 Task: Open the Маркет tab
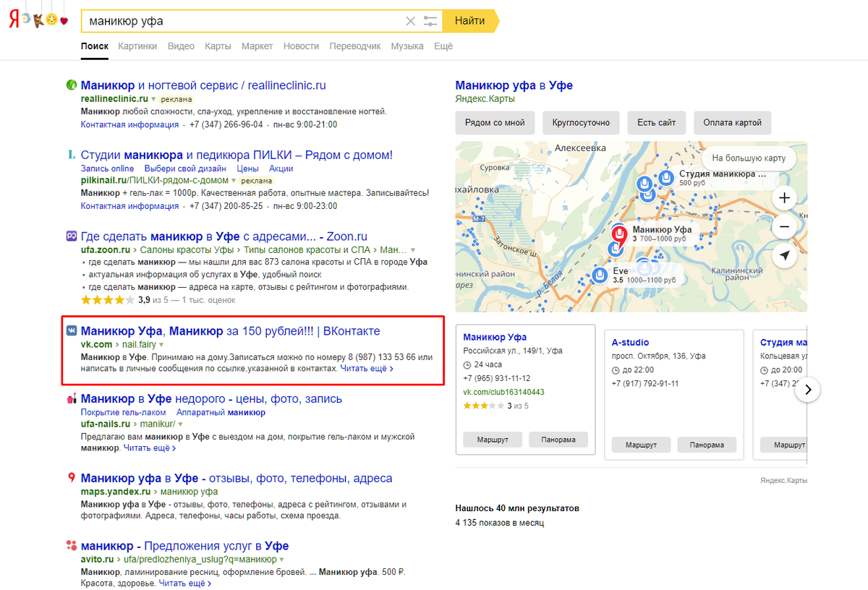coord(258,46)
